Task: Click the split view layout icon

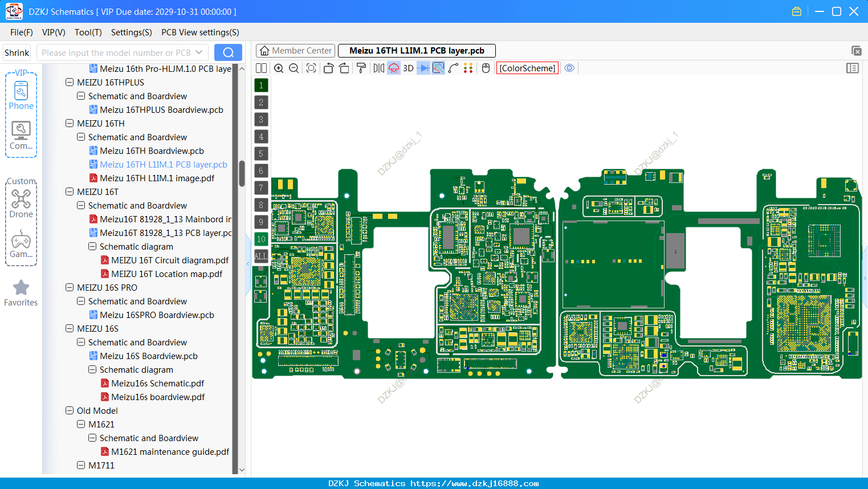Action: click(x=261, y=68)
